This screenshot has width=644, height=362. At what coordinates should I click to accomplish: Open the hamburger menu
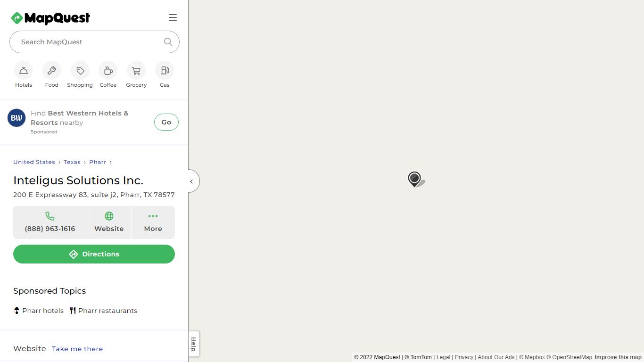[173, 17]
